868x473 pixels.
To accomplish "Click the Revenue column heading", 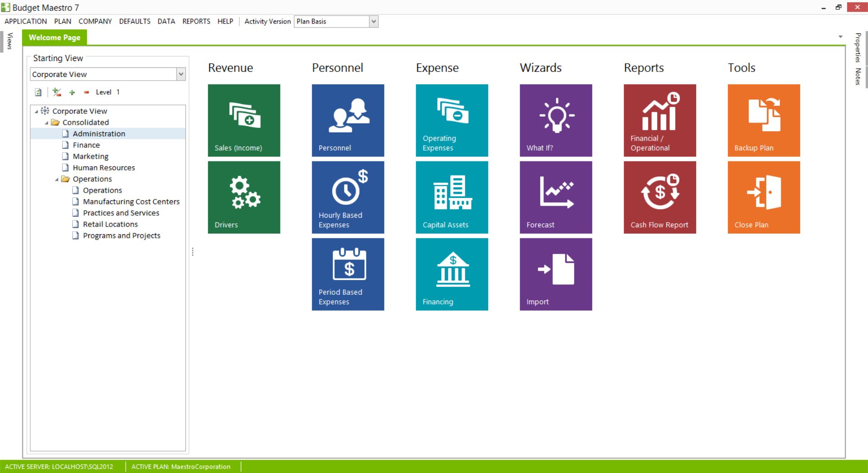I will (x=231, y=68).
